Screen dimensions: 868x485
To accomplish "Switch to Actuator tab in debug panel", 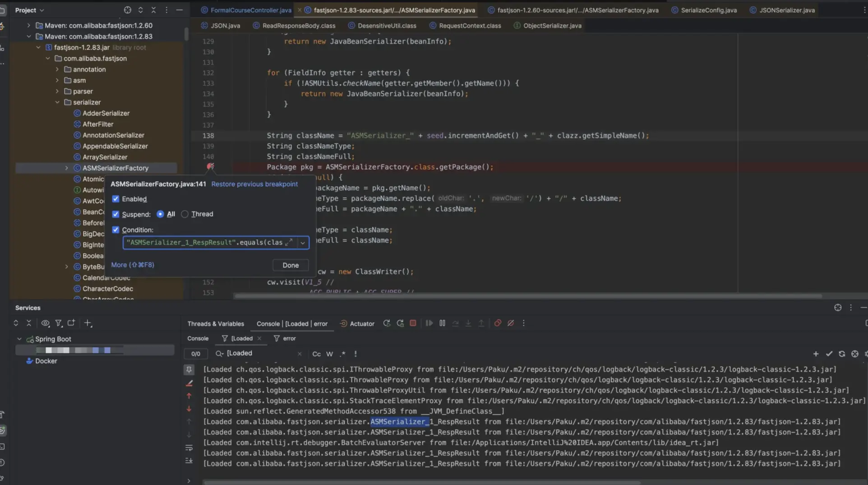I will pyautogui.click(x=357, y=324).
